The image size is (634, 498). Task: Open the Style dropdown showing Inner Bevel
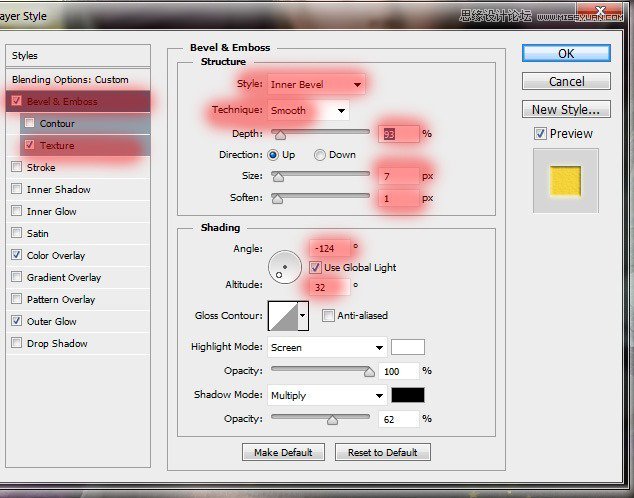(x=316, y=84)
